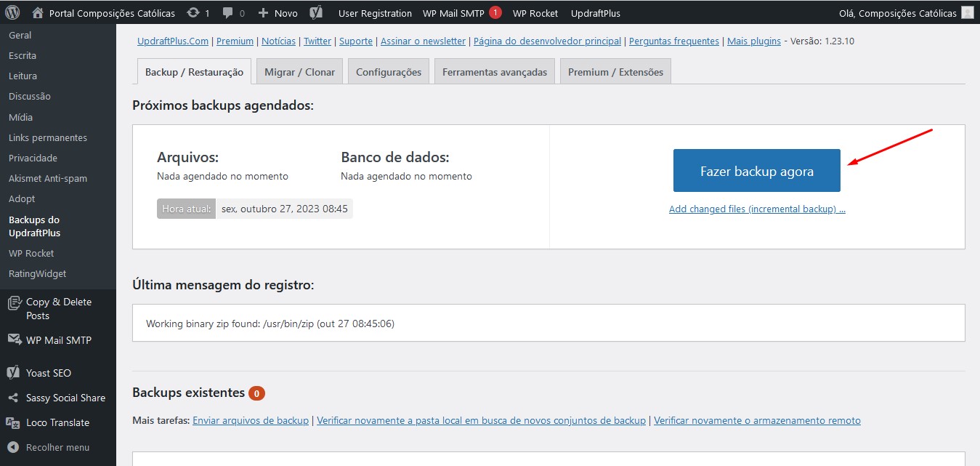This screenshot has width=980, height=466.
Task: Open the Yoast icon in admin bar
Action: [x=316, y=12]
